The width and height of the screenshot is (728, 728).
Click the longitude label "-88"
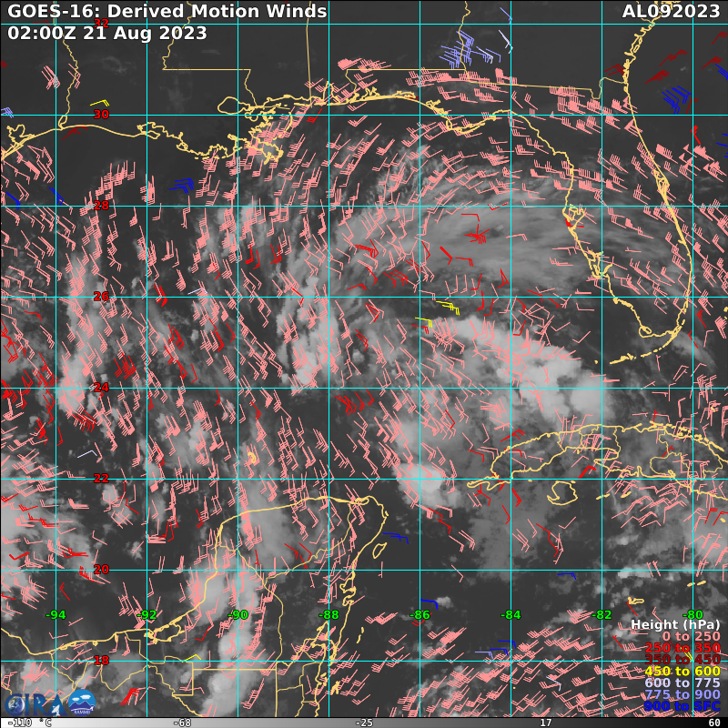coord(329,615)
